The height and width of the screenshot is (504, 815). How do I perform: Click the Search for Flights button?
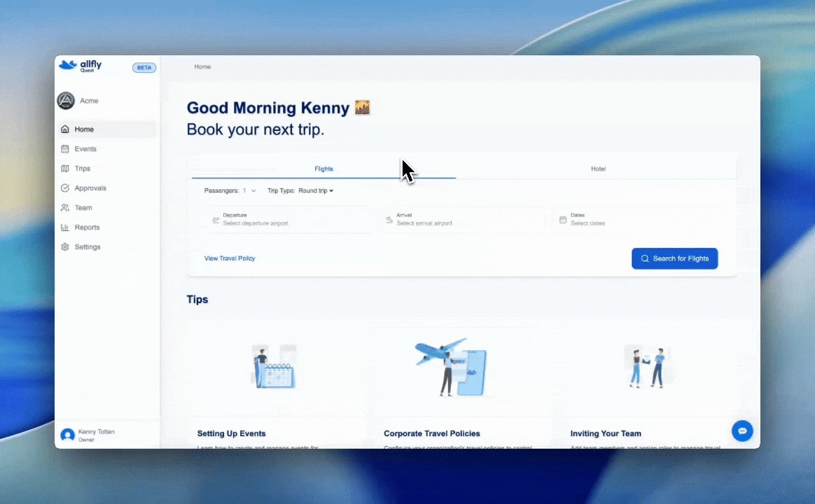(675, 259)
